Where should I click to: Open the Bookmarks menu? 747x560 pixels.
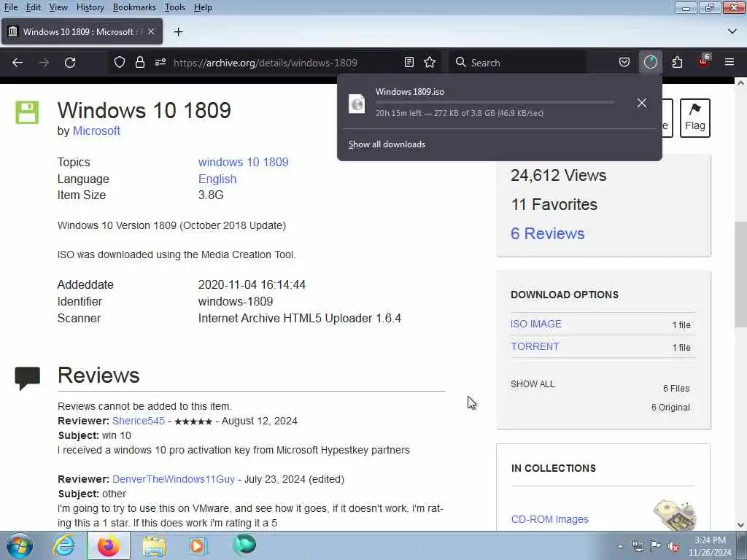pos(134,7)
